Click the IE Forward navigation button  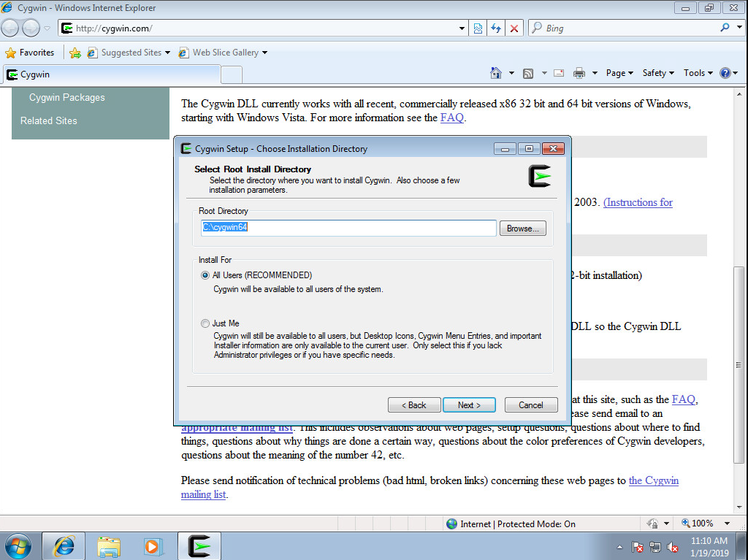pos(31,28)
